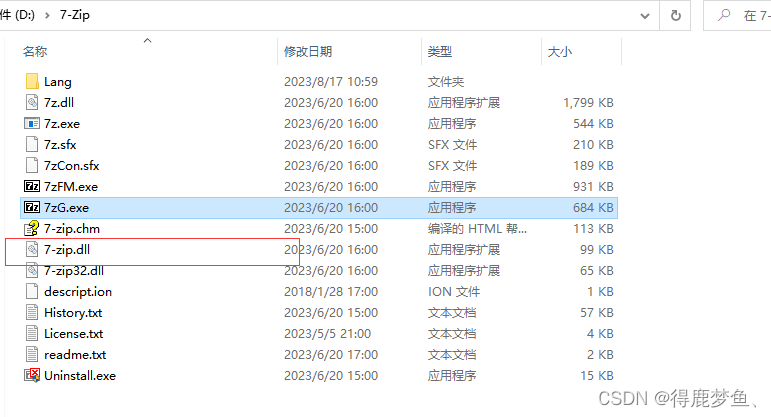The width and height of the screenshot is (771, 417).
Task: Click the date 2023/8/17 10:59
Action: [331, 82]
